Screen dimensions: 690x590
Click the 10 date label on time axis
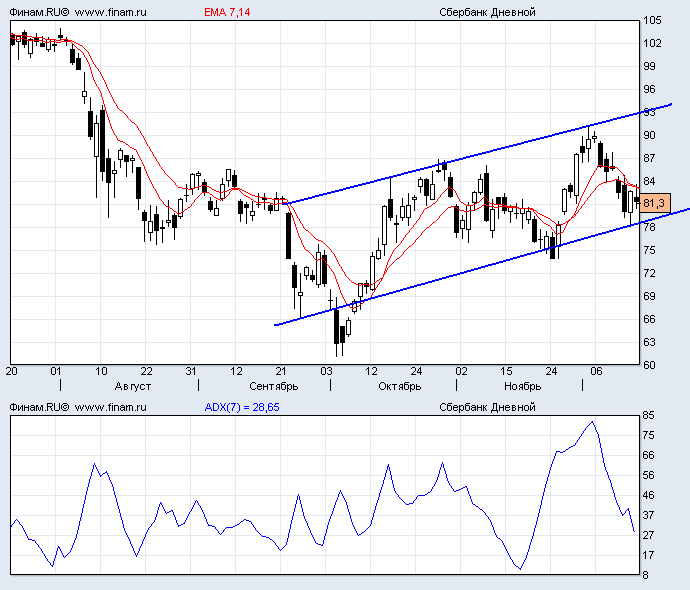101,371
